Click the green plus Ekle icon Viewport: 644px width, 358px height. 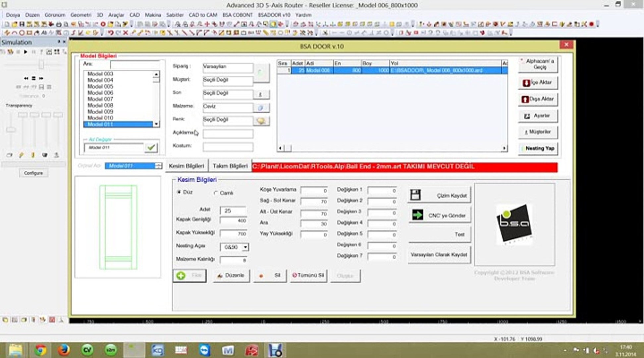[x=181, y=275]
